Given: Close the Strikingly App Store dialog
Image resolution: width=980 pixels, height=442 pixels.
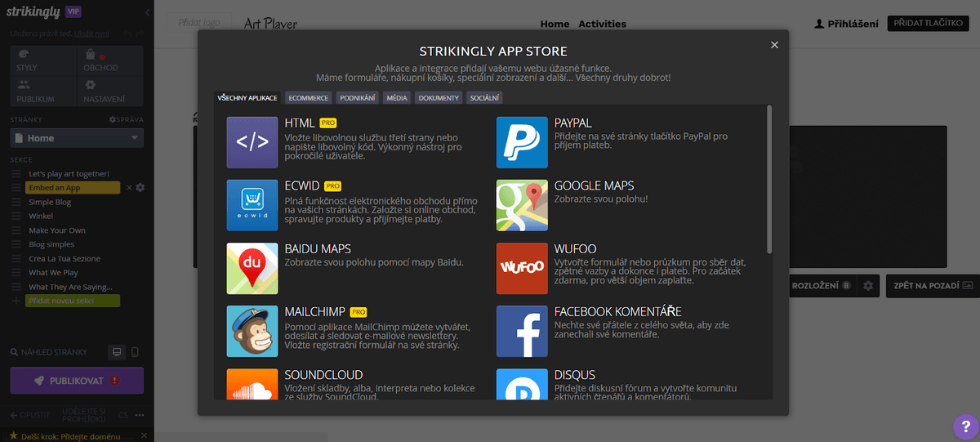Looking at the screenshot, I should click(774, 45).
